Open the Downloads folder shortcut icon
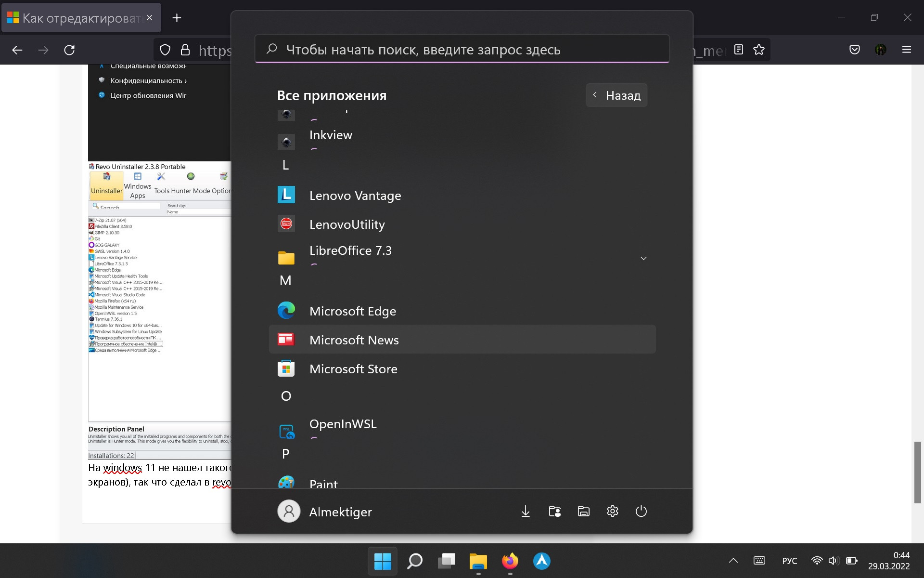The width and height of the screenshot is (924, 578). tap(526, 511)
